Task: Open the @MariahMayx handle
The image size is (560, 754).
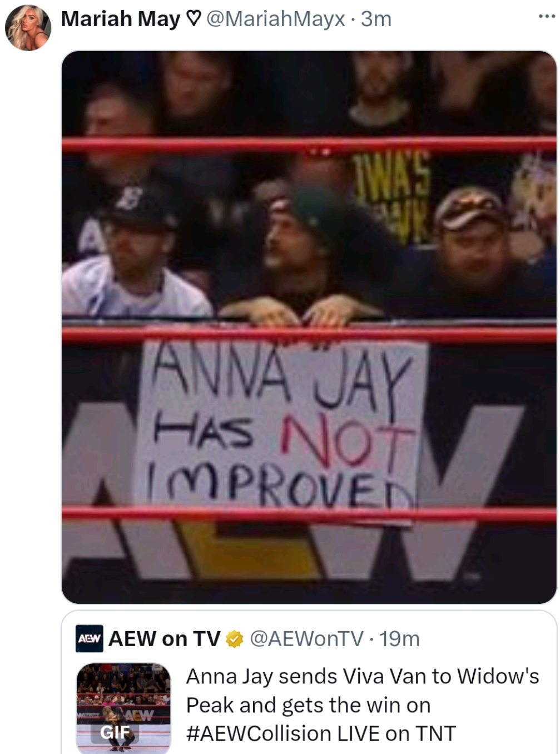Action: point(275,19)
